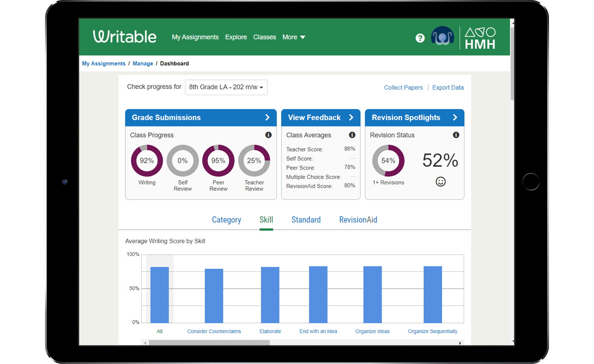Switch to the Standard tab
This screenshot has width=594, height=364.
pos(306,220)
